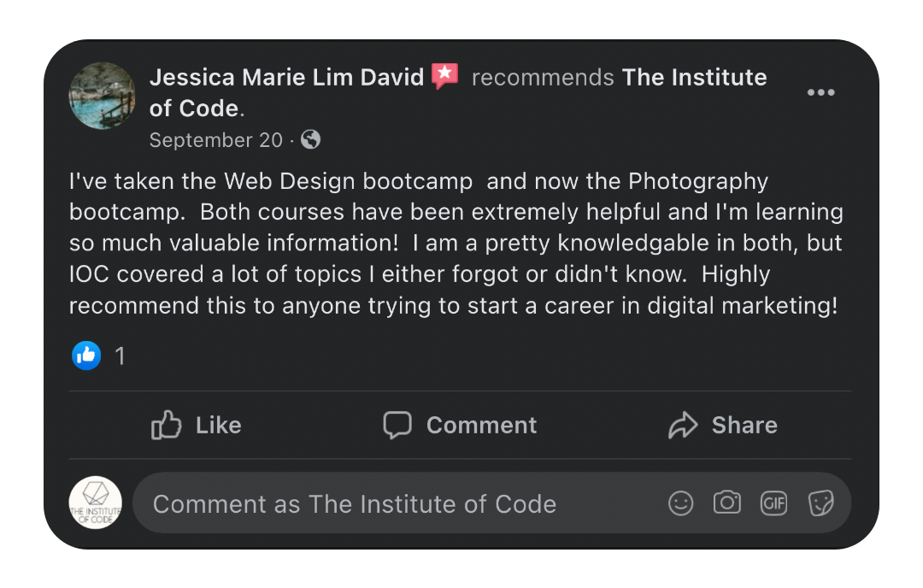Screen dimensions: 923x588
Task: Open Jessica Marie Lim David's profile name link
Action: point(286,78)
